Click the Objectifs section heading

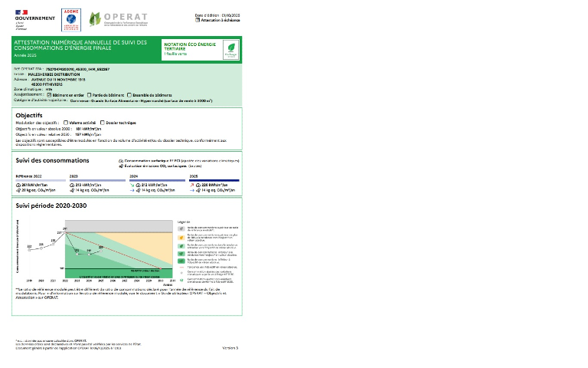click(x=29, y=115)
